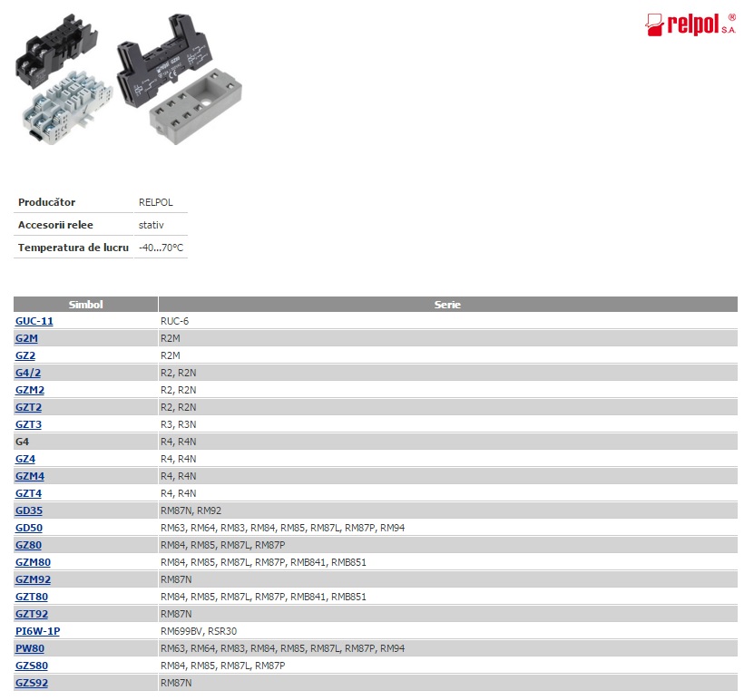754x700 pixels.
Task: Click the Relpol S.A. logo
Action: [690, 24]
